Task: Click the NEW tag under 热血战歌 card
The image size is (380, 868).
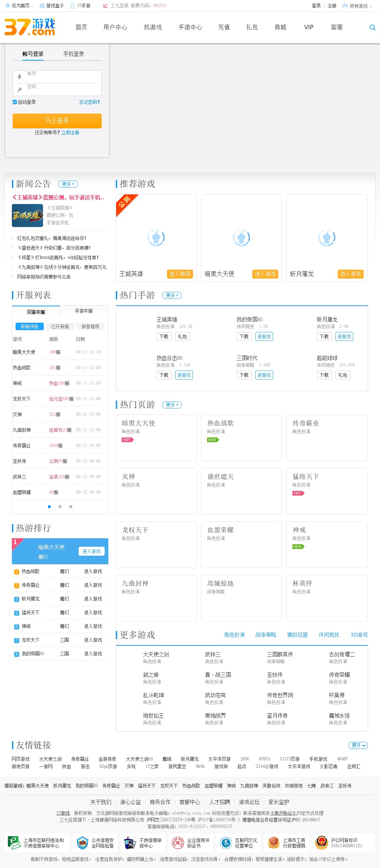Action: point(213,440)
